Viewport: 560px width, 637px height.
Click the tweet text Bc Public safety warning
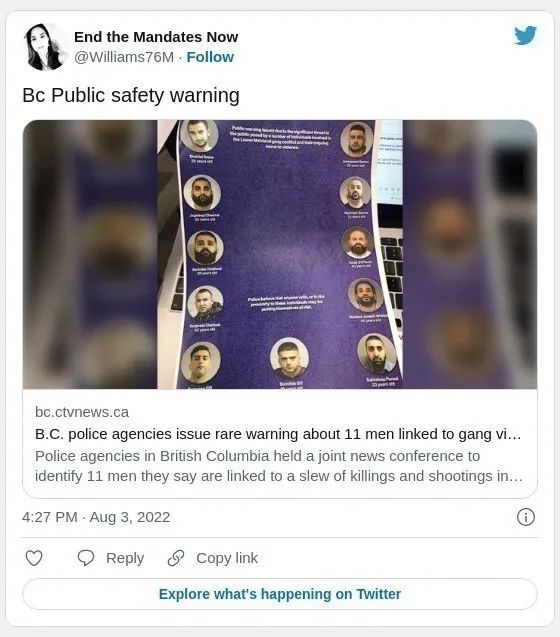pyautogui.click(x=131, y=96)
